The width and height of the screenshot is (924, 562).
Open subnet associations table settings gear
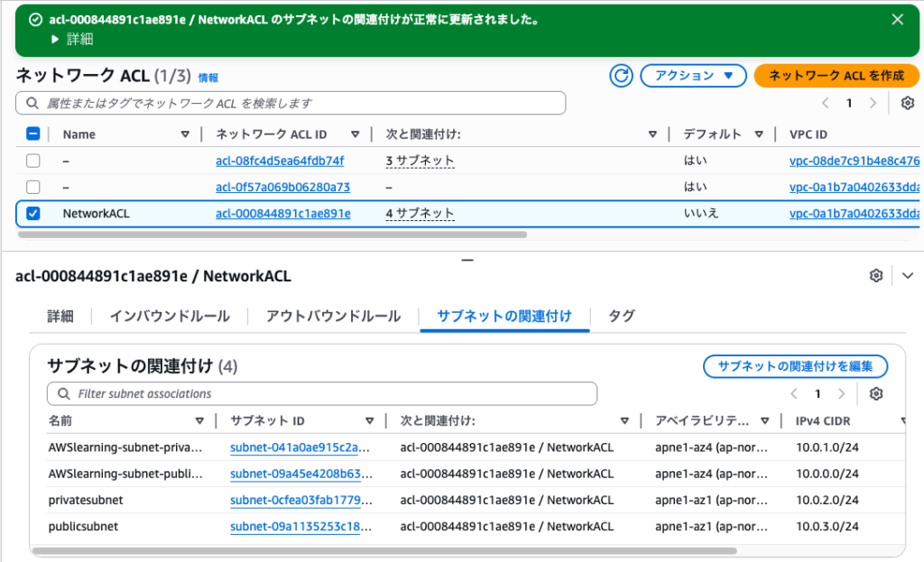875,393
